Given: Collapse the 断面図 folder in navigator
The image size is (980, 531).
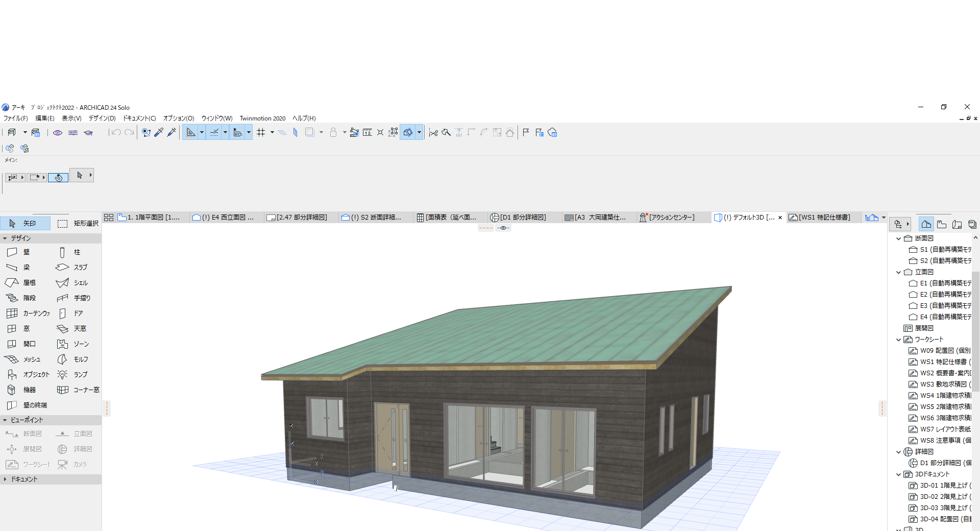Looking at the screenshot, I should pyautogui.click(x=899, y=238).
